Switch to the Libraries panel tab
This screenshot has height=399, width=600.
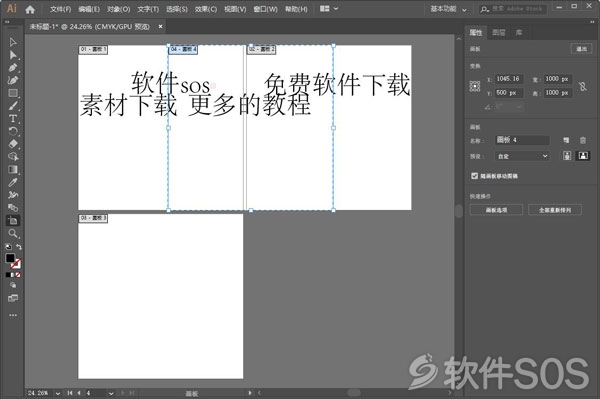(519, 33)
